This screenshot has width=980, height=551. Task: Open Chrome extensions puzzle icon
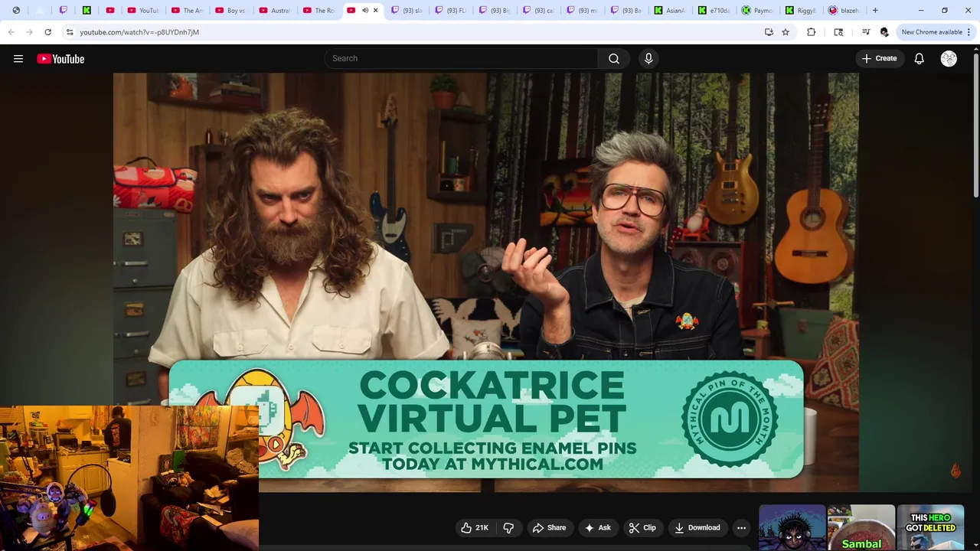[811, 32]
